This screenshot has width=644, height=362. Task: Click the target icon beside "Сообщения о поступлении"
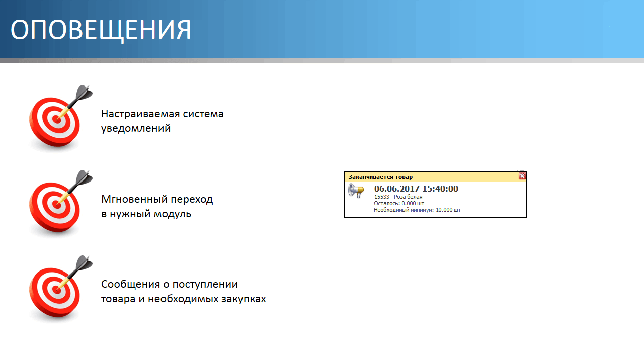tap(60, 289)
